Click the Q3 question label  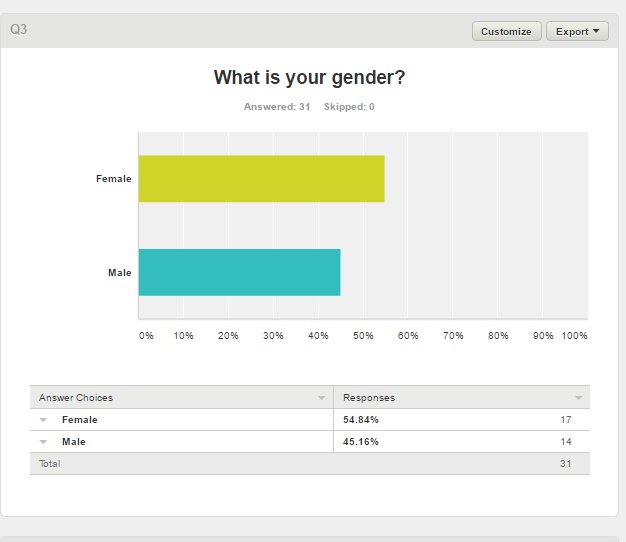tap(19, 30)
